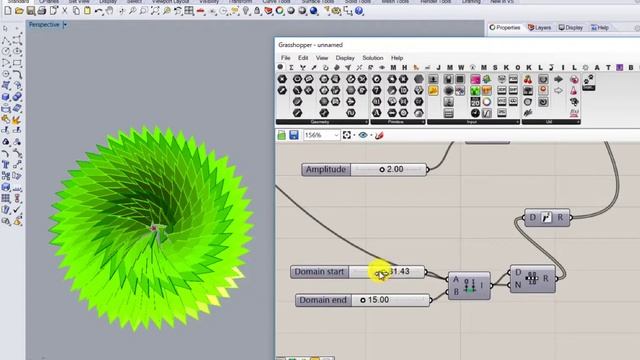Image resolution: width=640 pixels, height=360 pixels.
Task: Open the View menu in Grasshopper
Action: 322,58
